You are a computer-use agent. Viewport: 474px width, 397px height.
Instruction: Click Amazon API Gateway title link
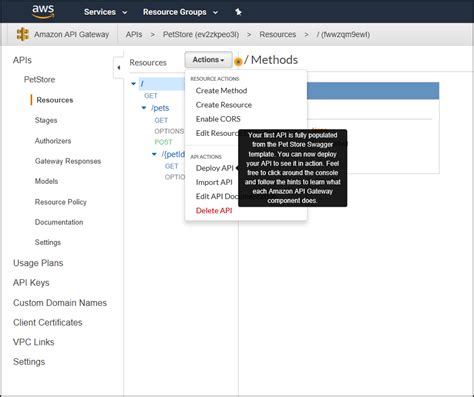point(71,35)
